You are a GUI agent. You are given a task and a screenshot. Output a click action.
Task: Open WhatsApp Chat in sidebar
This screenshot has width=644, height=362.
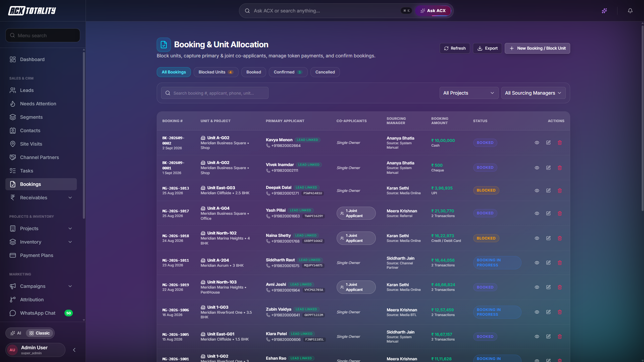pos(41,313)
